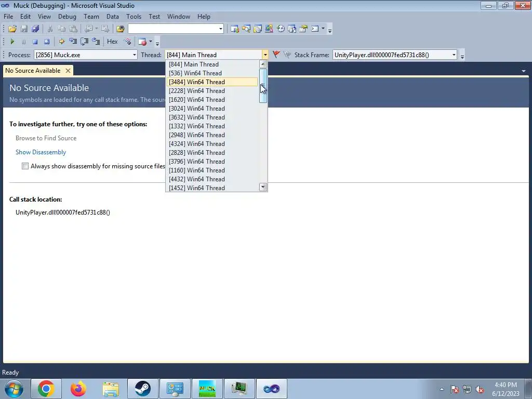Close the No Source Available tab
The height and width of the screenshot is (399, 532).
(68, 71)
